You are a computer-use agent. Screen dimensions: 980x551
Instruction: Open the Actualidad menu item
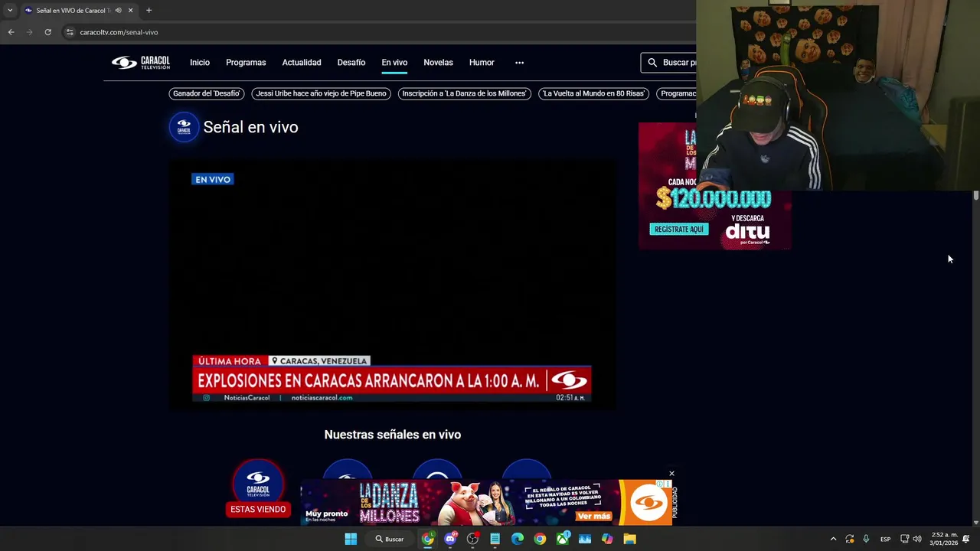(302, 63)
